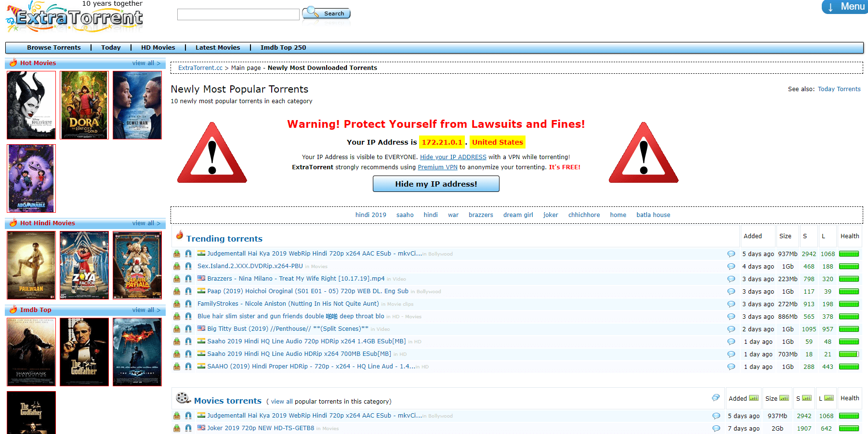The width and height of the screenshot is (868, 434).
Task: Sort Movies torrents by Added icon
Action: pos(754,398)
